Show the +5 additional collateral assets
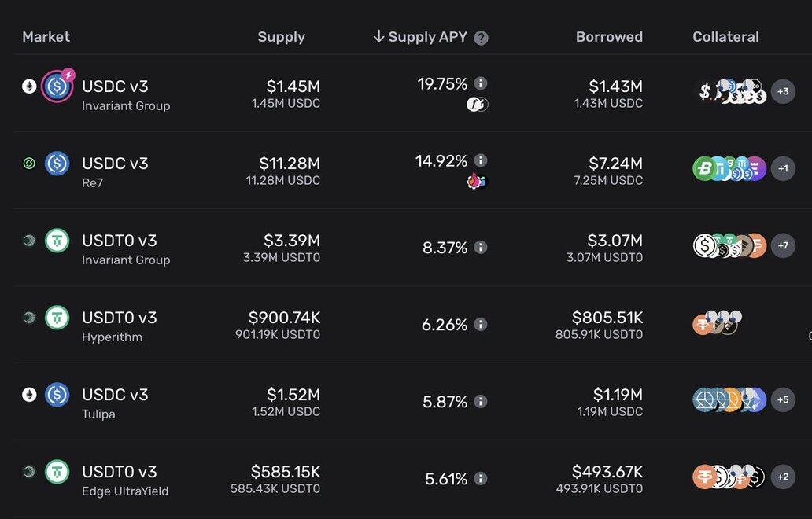The width and height of the screenshot is (812, 519). click(x=783, y=400)
